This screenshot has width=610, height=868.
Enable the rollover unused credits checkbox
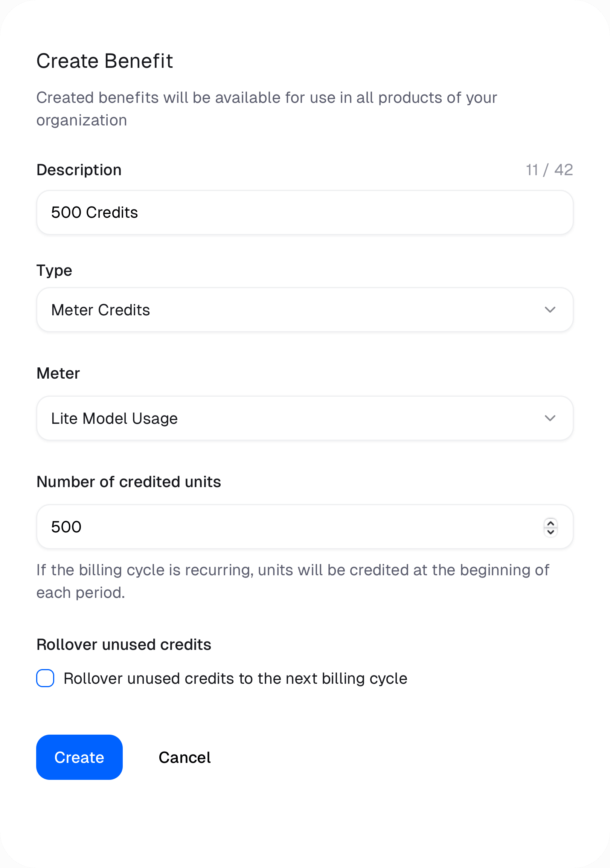point(45,678)
